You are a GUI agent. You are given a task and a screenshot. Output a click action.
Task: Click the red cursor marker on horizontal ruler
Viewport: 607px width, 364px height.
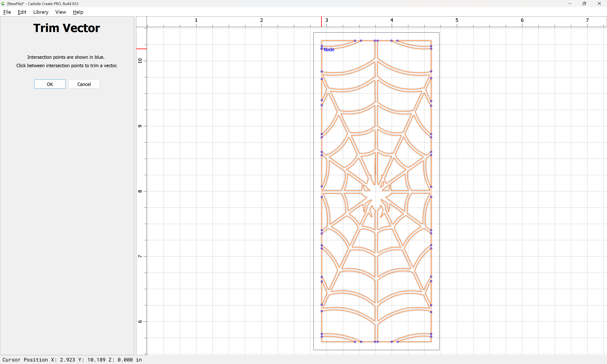pyautogui.click(x=321, y=22)
